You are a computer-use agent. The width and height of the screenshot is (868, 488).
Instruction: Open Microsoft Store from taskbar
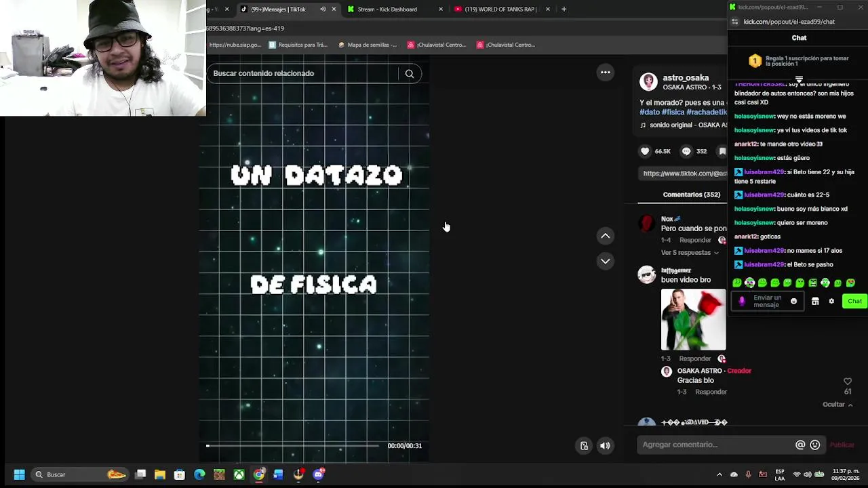pyautogui.click(x=180, y=474)
